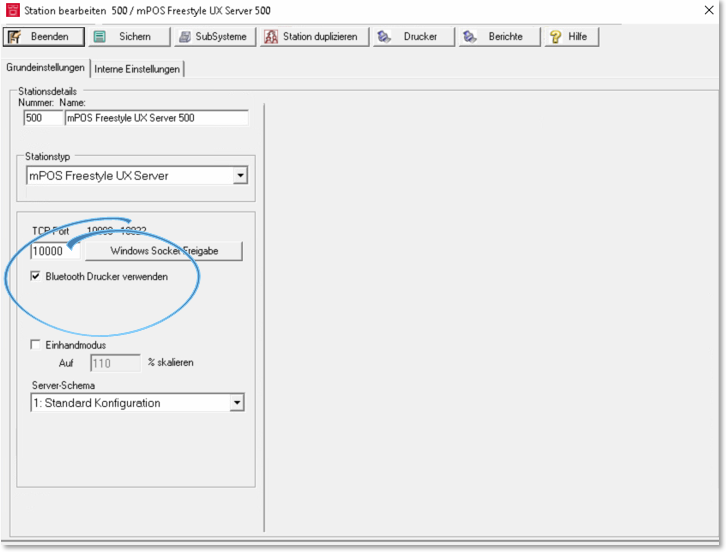The height and width of the screenshot is (552, 726).
Task: Disable Bluetooth Drucker verwenden checkbox
Action: (x=35, y=276)
